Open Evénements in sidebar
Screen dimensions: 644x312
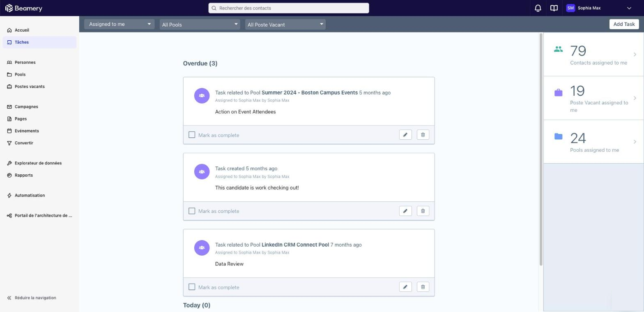coord(39,131)
